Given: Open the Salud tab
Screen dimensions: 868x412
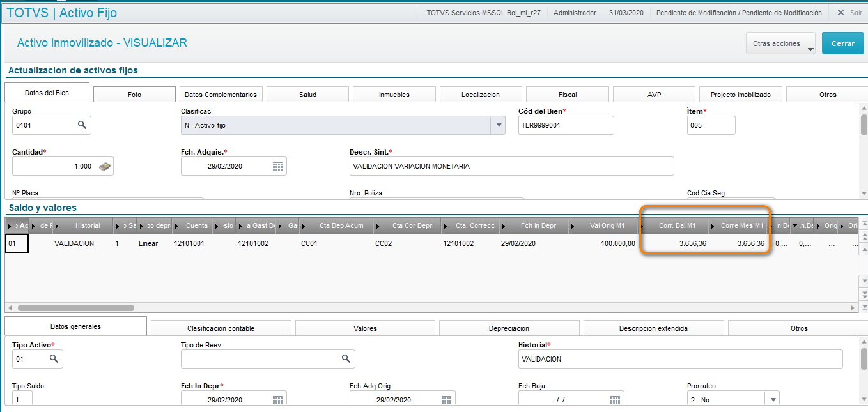Looking at the screenshot, I should click(x=307, y=95).
